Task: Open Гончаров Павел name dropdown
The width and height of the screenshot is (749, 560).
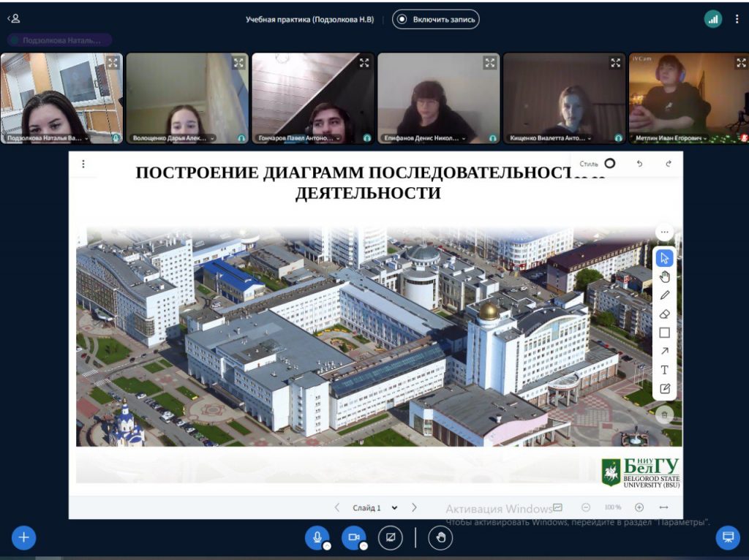Action: pyautogui.click(x=299, y=138)
